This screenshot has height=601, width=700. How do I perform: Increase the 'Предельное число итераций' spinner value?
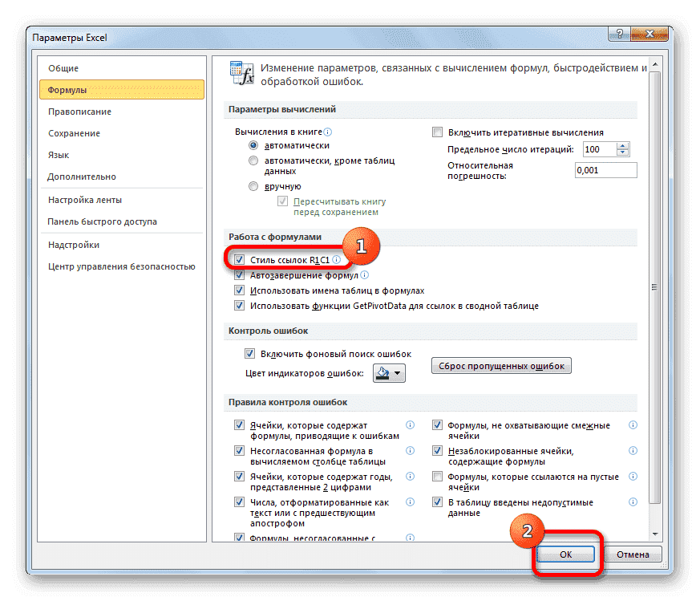623,145
